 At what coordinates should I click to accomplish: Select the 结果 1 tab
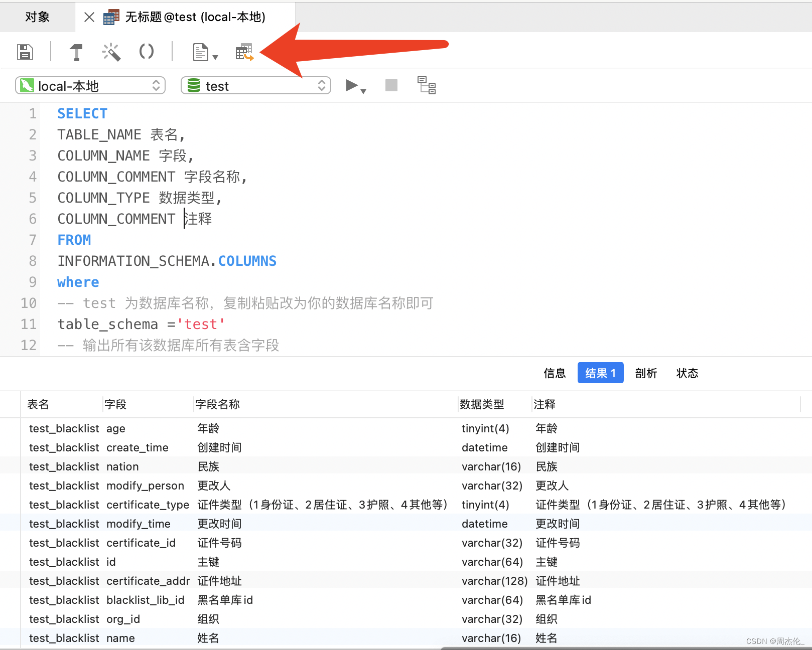601,373
